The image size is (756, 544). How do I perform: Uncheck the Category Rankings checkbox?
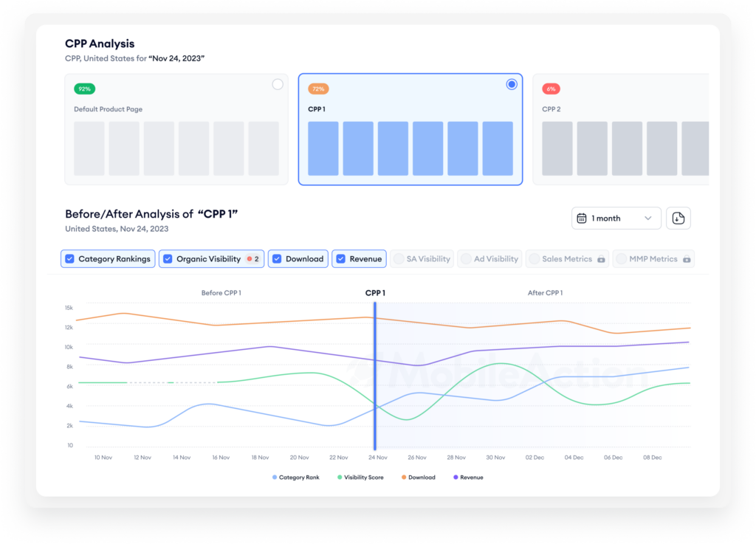tap(70, 259)
